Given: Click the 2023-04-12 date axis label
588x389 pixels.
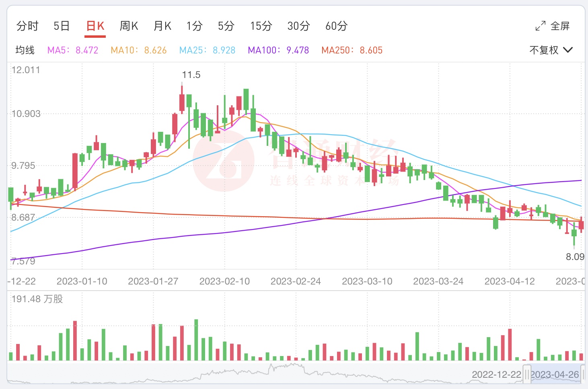Looking at the screenshot, I should [510, 281].
